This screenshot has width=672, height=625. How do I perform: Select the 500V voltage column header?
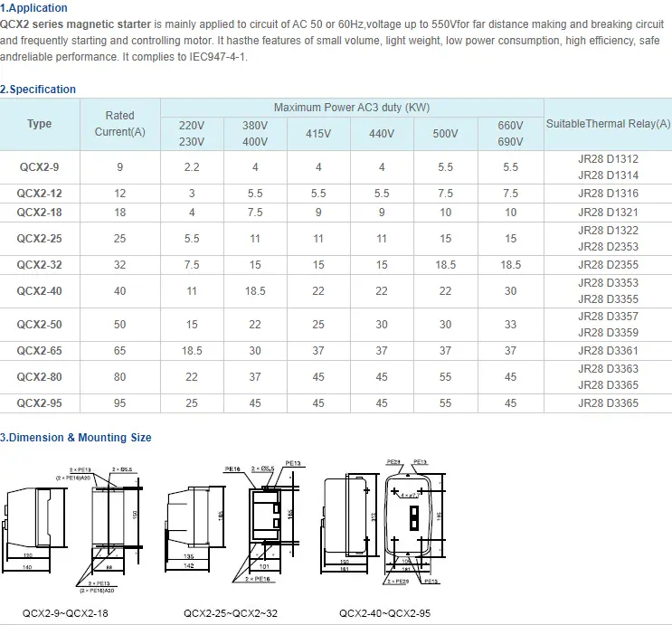pos(446,134)
